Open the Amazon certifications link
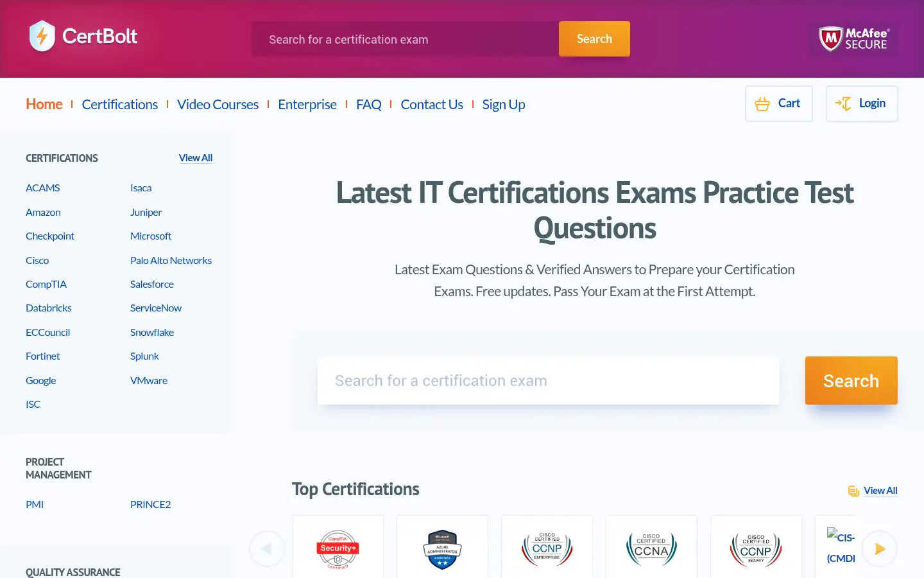The image size is (924, 578). (x=43, y=212)
